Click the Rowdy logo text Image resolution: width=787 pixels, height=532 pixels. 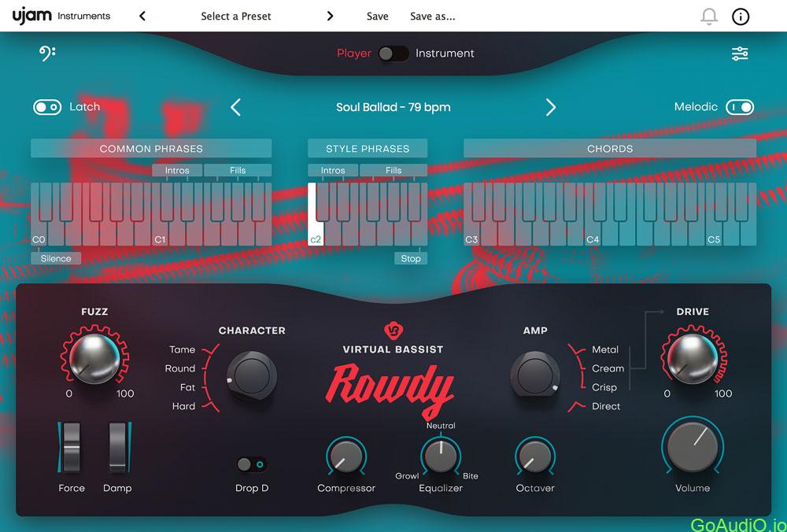point(391,390)
